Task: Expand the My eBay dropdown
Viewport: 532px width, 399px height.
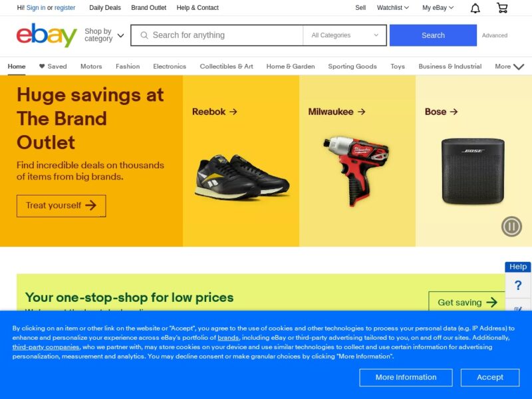Action: pos(438,8)
